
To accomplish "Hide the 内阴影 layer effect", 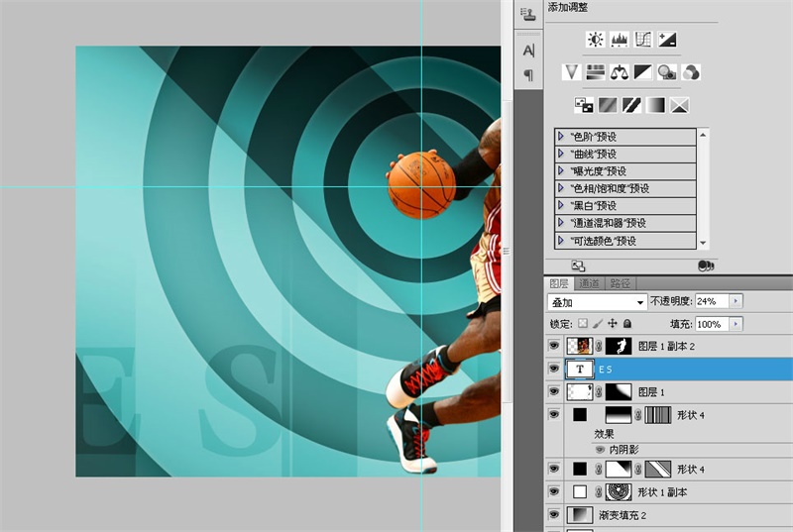I will click(601, 449).
